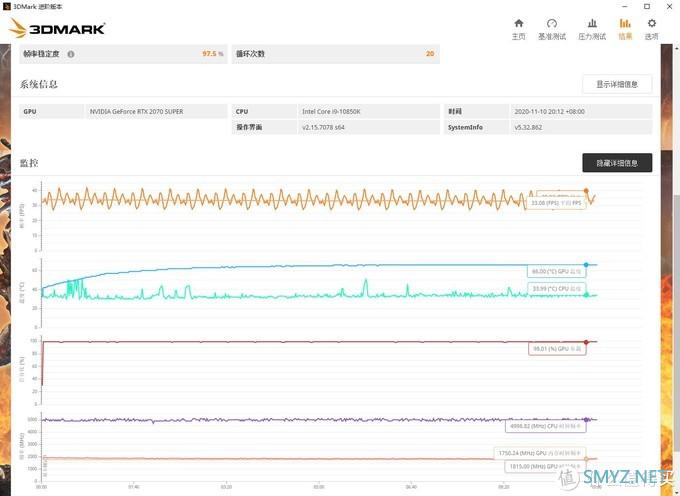The width and height of the screenshot is (680, 496).
Task: Click the 98.01 (%) GPU load tooltip
Action: (557, 349)
